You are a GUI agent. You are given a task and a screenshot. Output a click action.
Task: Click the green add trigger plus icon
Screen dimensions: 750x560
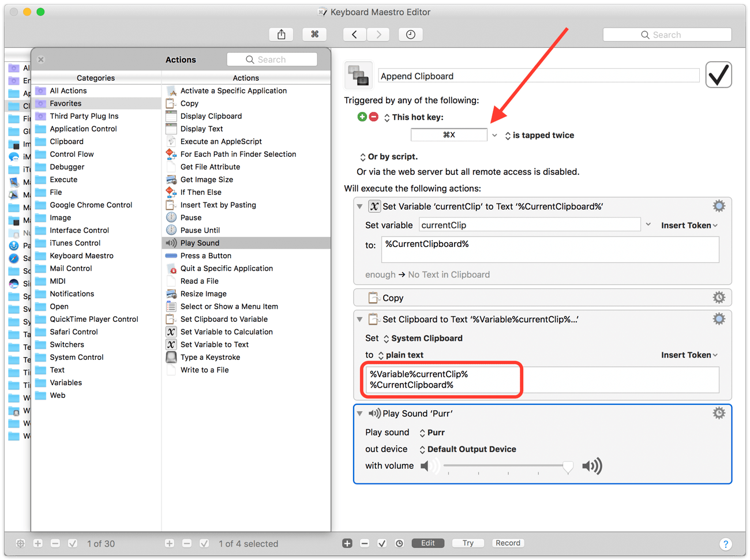[362, 117]
